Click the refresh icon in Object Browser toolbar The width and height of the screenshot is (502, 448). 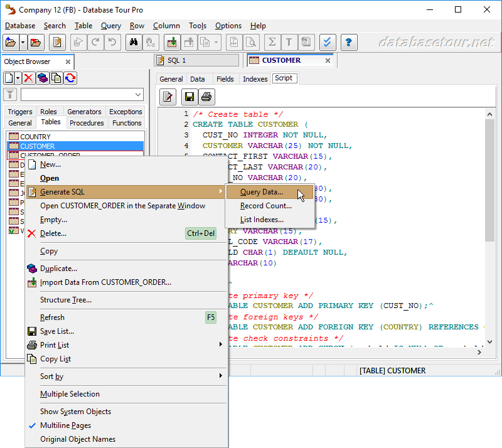pyautogui.click(x=70, y=78)
